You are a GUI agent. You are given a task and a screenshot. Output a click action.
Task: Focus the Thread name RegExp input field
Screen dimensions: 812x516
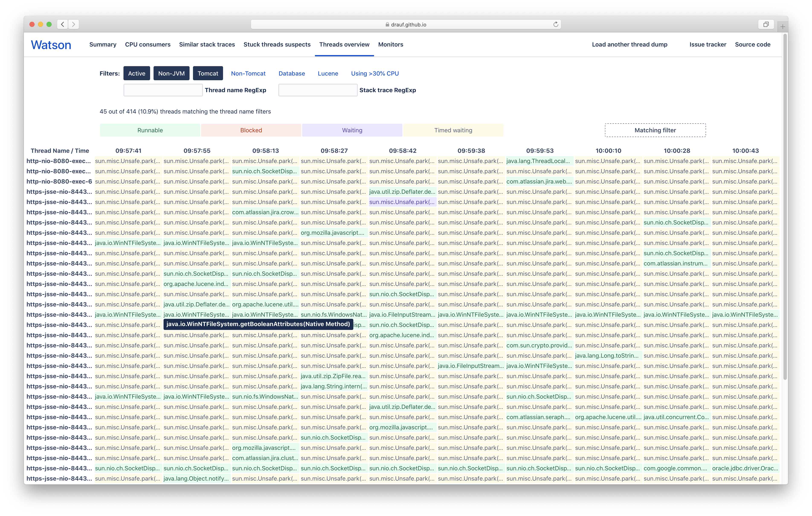point(163,90)
